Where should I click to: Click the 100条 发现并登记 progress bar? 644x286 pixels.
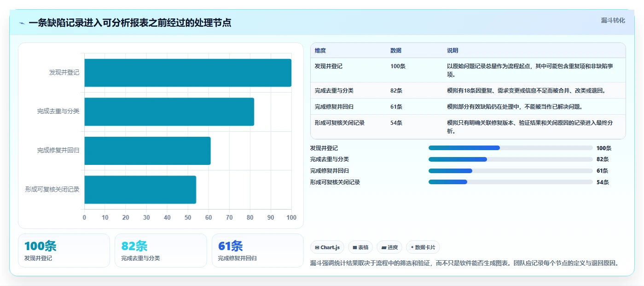pos(511,148)
